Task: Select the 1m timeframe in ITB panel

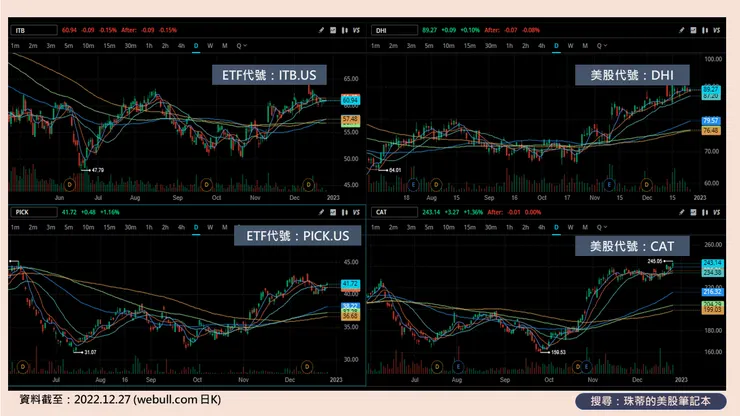Action: click(15, 46)
